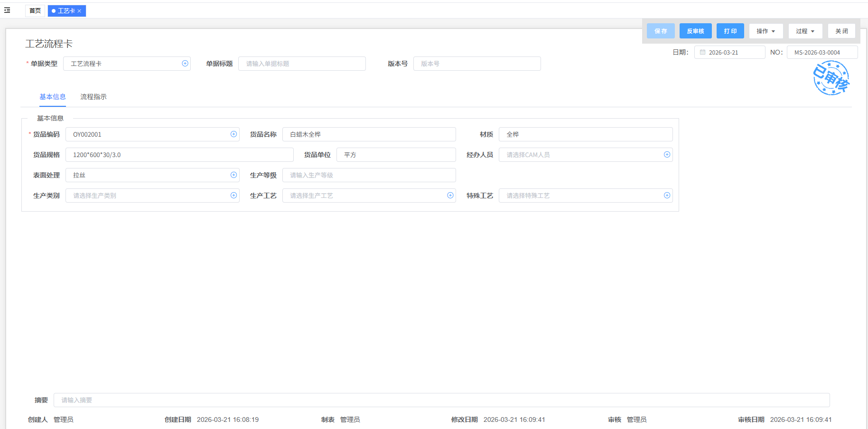Select the 基本信息 tab

coord(53,97)
